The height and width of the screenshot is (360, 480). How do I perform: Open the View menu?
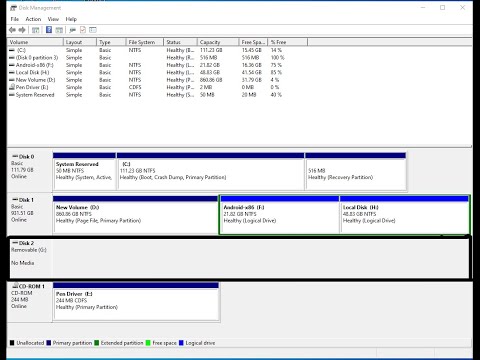coord(53,19)
